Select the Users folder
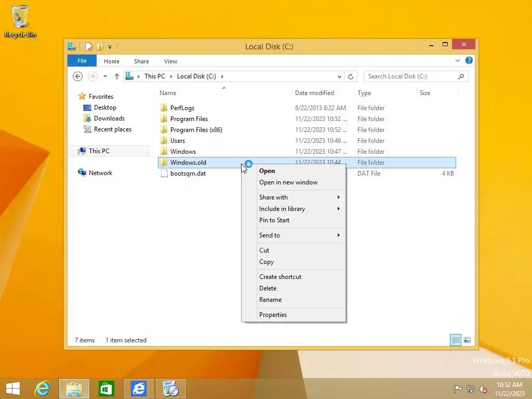 coord(178,140)
